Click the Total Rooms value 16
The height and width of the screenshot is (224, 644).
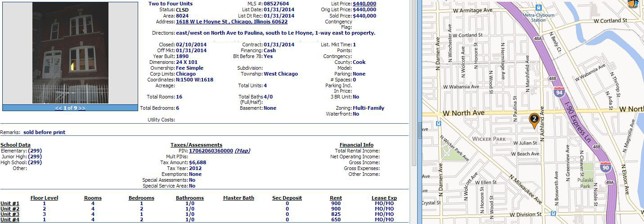[179, 97]
